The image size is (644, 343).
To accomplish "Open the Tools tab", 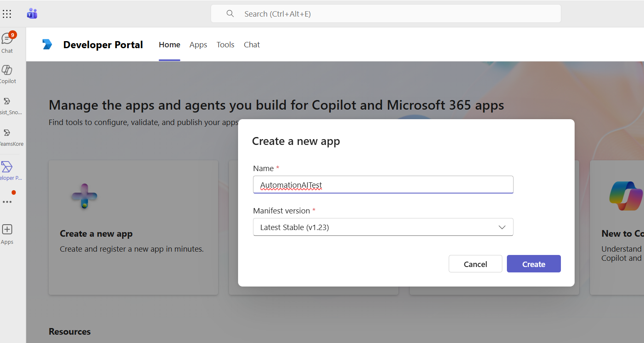I will click(225, 45).
